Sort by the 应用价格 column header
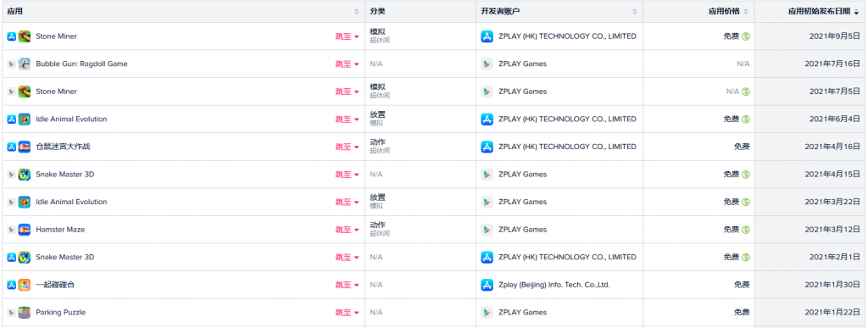 click(x=698, y=12)
